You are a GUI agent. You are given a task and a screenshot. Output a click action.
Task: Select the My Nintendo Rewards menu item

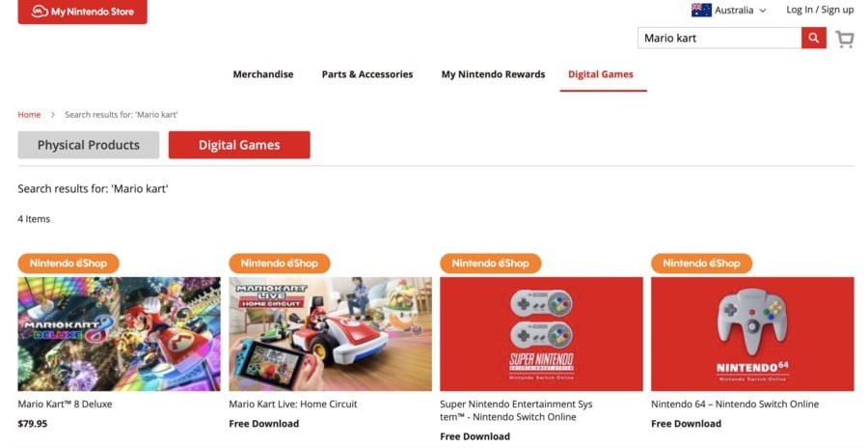click(x=493, y=74)
